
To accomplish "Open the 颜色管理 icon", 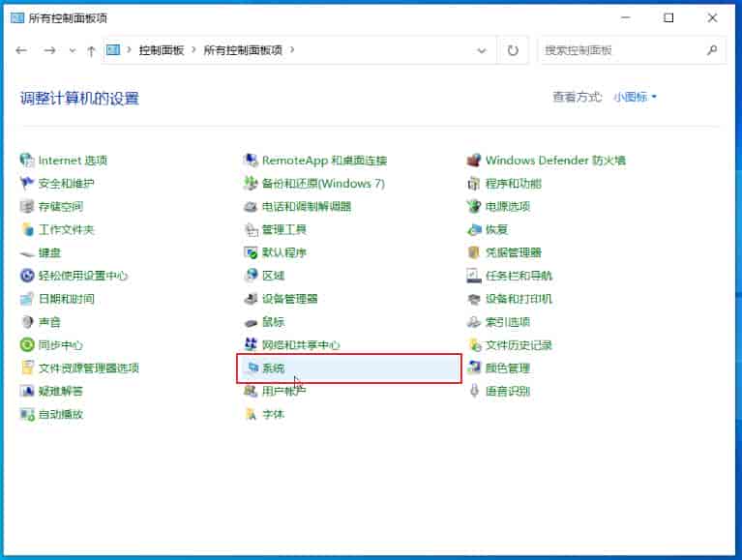I will tap(474, 368).
